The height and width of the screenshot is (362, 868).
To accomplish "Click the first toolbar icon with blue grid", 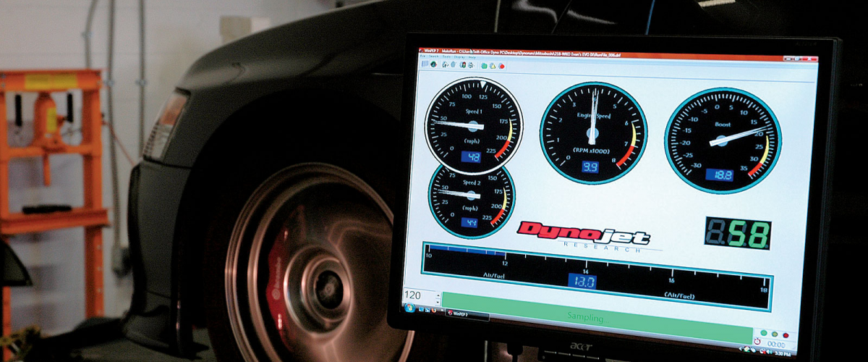I will pos(425,64).
